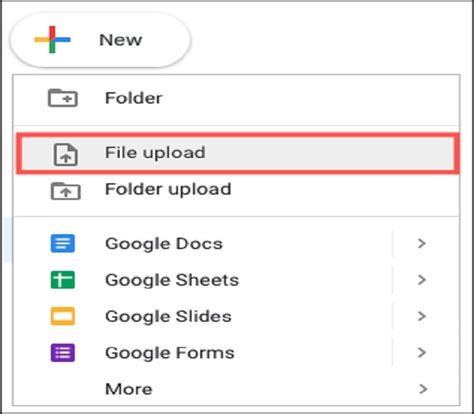Open the More menu entry
This screenshot has width=474, height=414.
click(236, 389)
